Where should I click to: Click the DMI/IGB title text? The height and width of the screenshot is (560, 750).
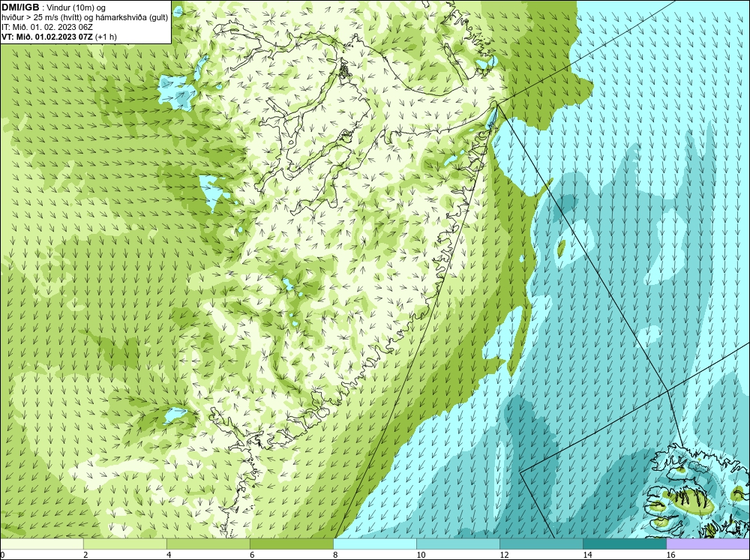20,7
